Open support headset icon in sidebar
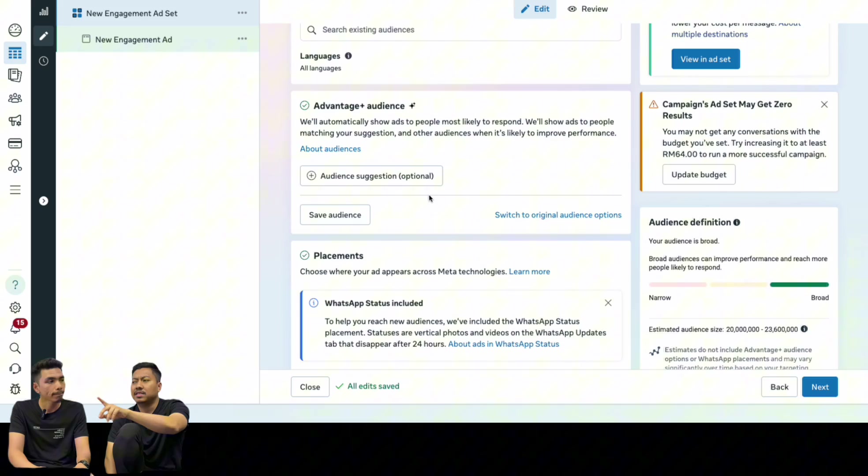The width and height of the screenshot is (868, 476). [x=15, y=368]
